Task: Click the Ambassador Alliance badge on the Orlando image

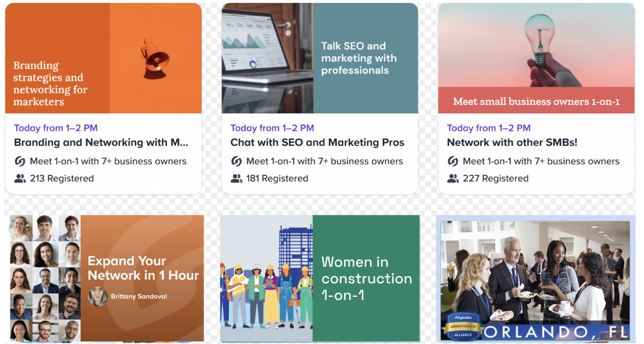Action: point(463,326)
